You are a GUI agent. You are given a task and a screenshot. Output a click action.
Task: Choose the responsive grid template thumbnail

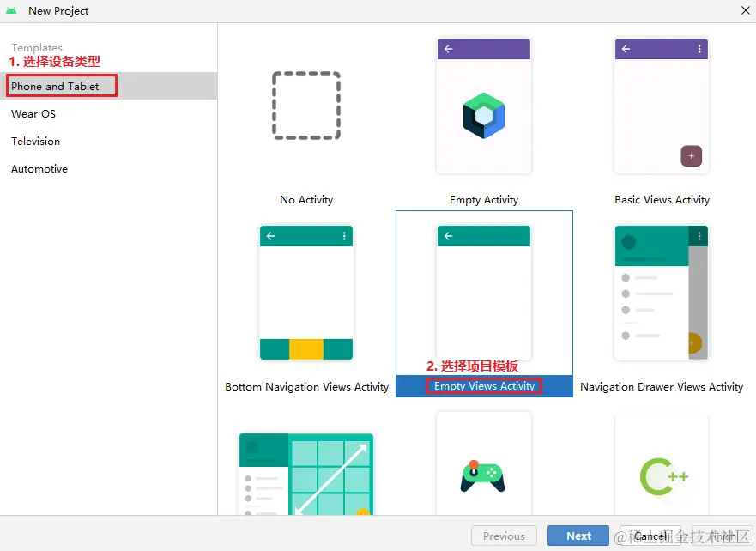(x=306, y=474)
